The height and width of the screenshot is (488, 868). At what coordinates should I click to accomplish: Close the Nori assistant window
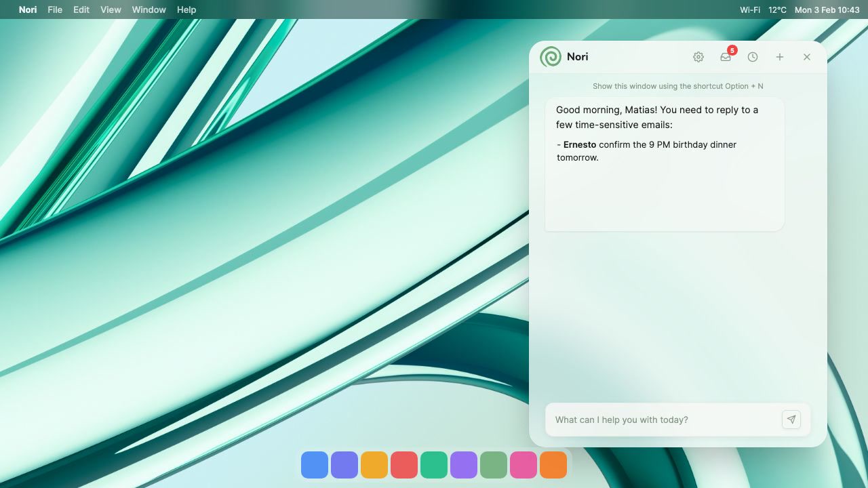pos(807,57)
